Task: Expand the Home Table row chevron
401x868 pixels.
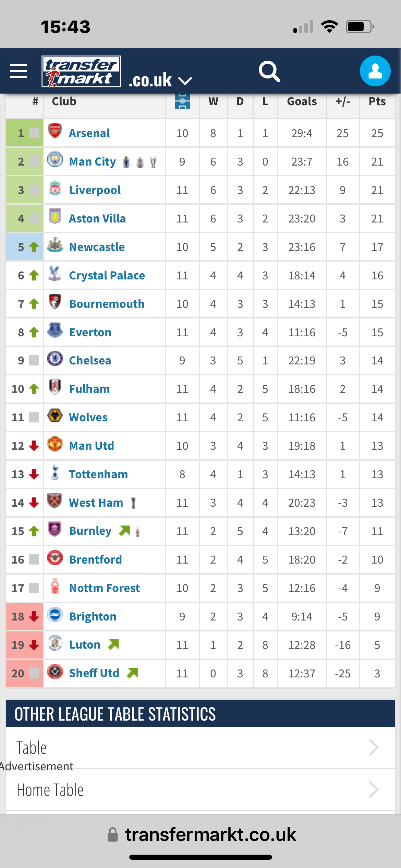Action: (374, 789)
